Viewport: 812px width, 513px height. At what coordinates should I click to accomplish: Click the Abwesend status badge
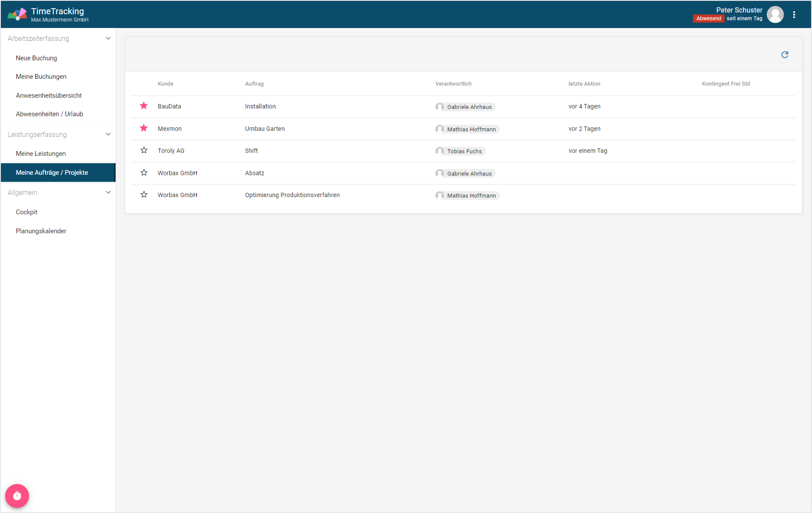click(x=708, y=19)
